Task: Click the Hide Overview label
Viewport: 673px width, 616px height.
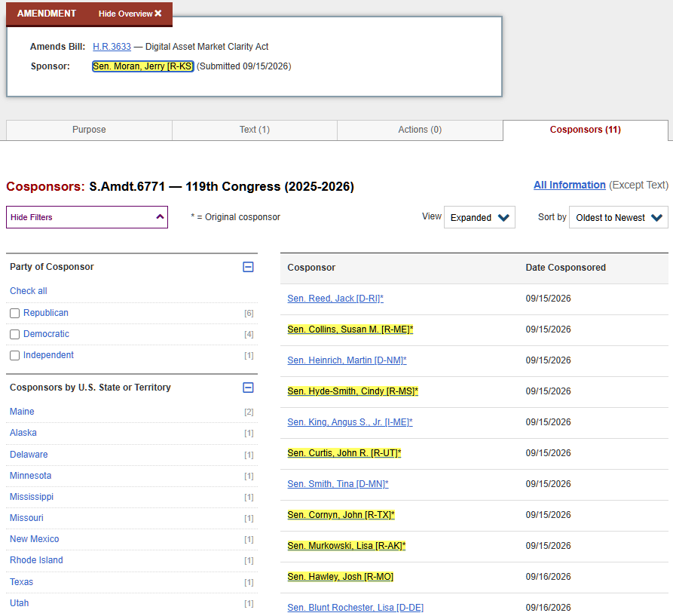Action: point(125,14)
